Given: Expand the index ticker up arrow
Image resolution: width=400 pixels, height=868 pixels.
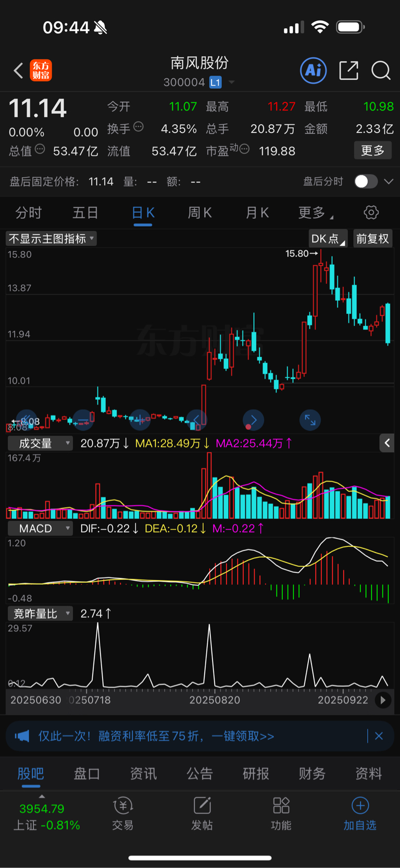Looking at the screenshot, I should (x=42, y=796).
